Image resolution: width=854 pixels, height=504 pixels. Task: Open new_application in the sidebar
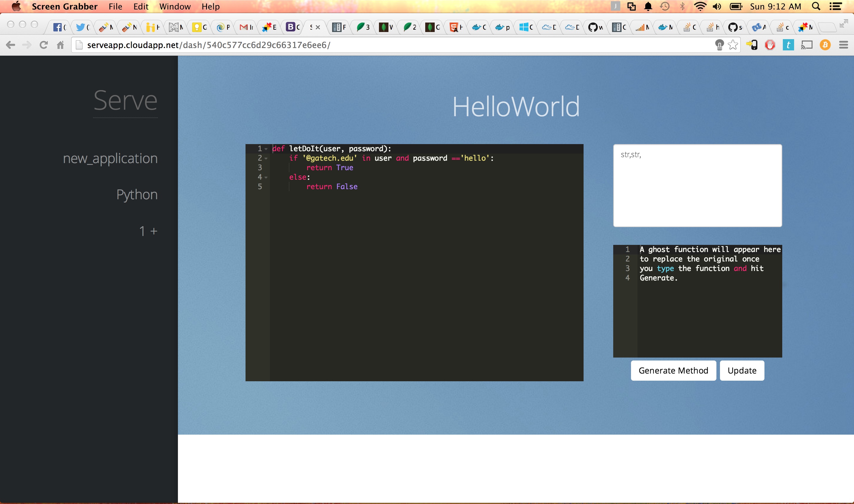(x=110, y=159)
